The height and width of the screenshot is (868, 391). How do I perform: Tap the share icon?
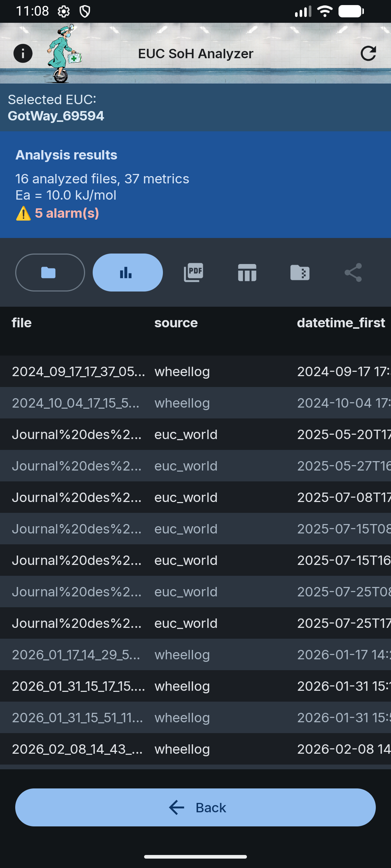coord(353,272)
